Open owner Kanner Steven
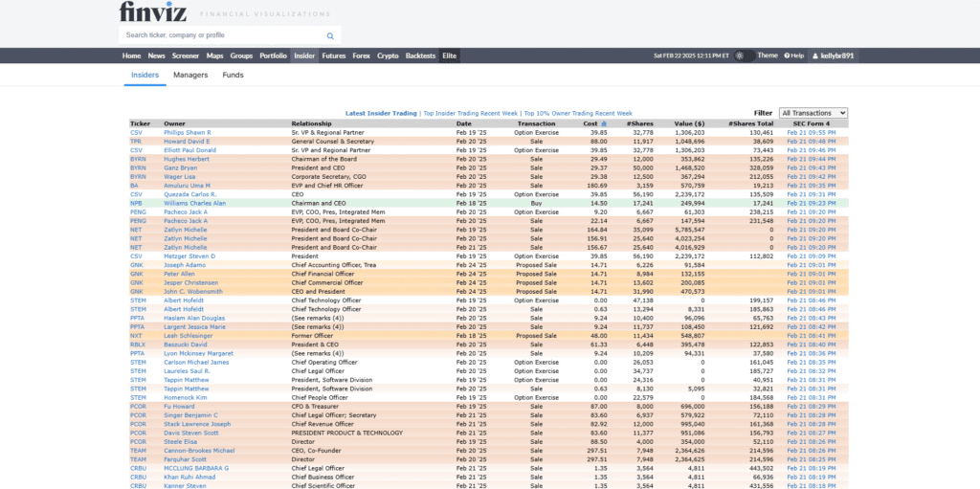The width and height of the screenshot is (980, 489). point(185,486)
